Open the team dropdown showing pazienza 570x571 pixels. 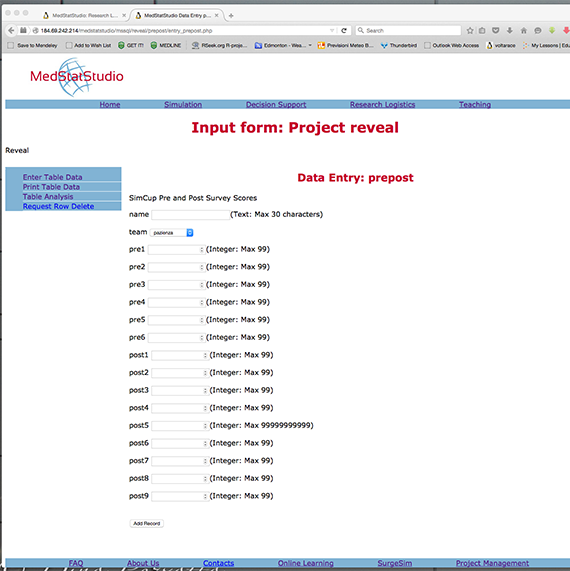[172, 233]
